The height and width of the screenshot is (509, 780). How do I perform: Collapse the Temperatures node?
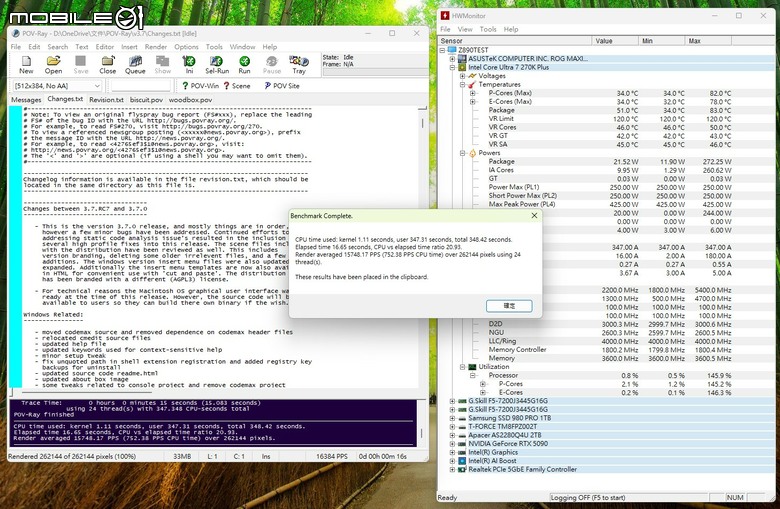[462, 85]
